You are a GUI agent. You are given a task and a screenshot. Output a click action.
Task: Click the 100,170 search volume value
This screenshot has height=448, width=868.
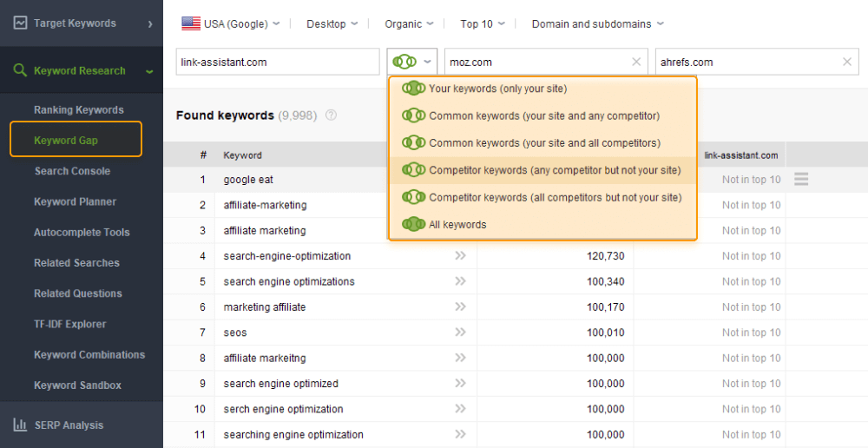606,306
